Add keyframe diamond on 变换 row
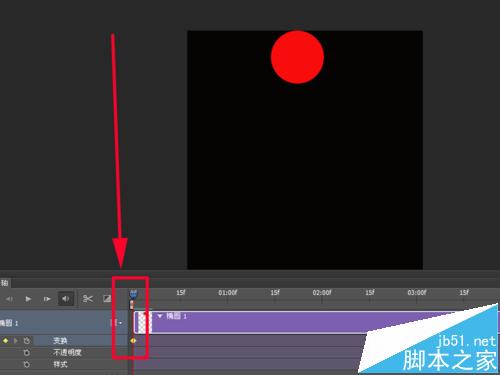Screen dimensions: 500x375 click(6, 341)
